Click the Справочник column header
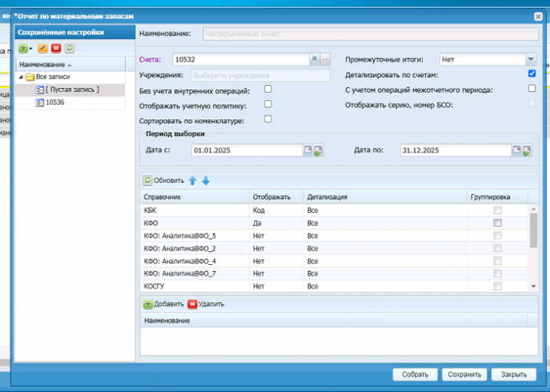 click(195, 197)
